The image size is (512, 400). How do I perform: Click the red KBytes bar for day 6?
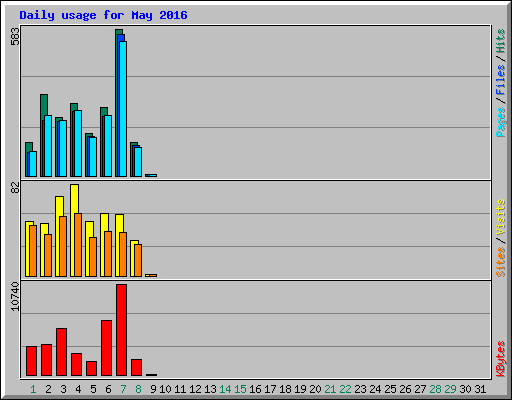point(107,348)
